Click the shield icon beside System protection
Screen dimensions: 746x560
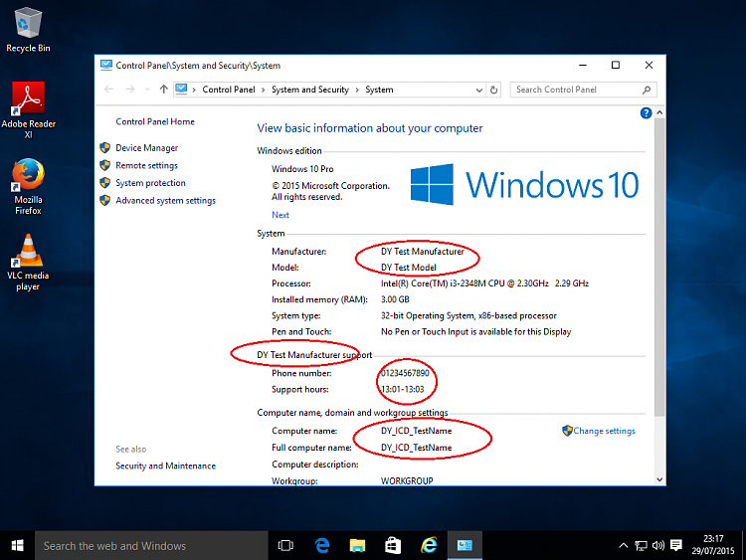pyautogui.click(x=105, y=183)
